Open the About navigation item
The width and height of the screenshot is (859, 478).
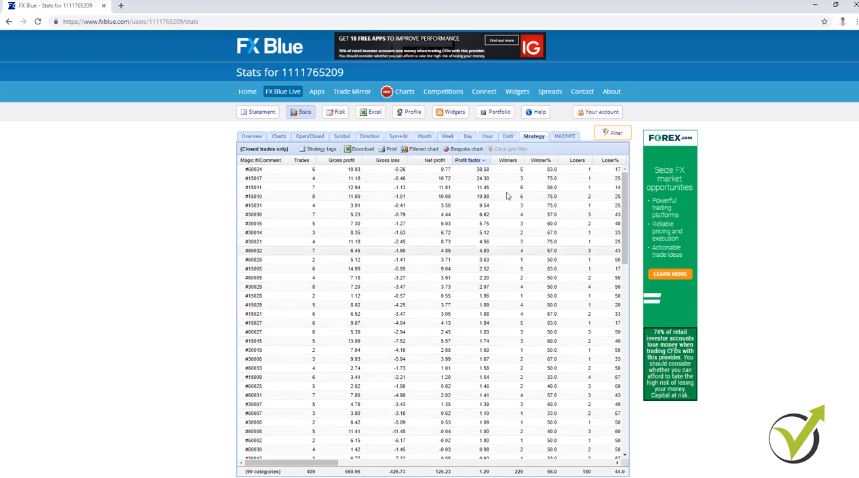(x=611, y=91)
